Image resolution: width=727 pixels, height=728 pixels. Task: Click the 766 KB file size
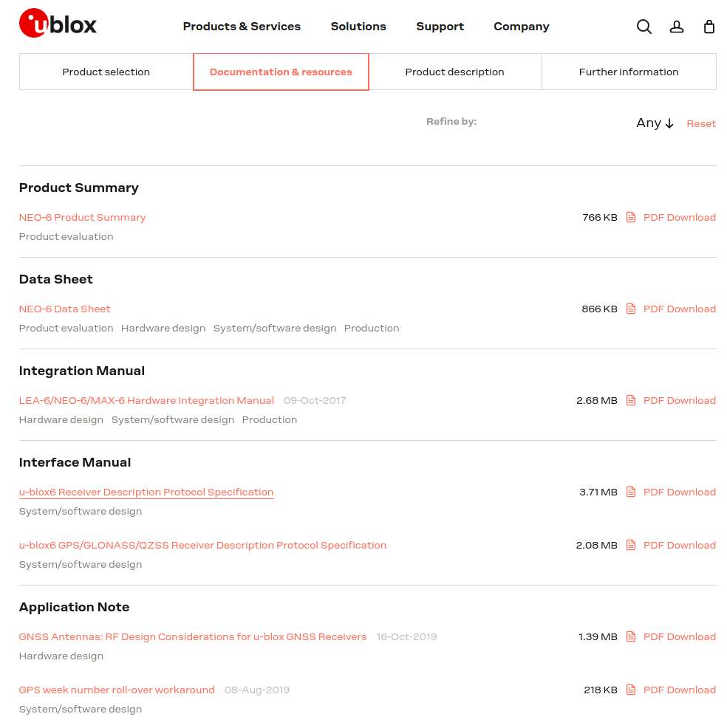(x=600, y=217)
